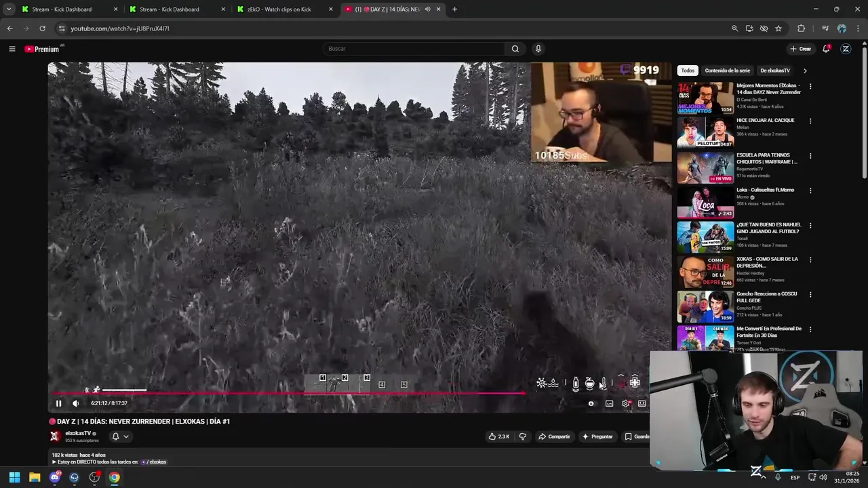
Task: Open options for Goncho Reacciona a COSCU
Action: (x=810, y=295)
